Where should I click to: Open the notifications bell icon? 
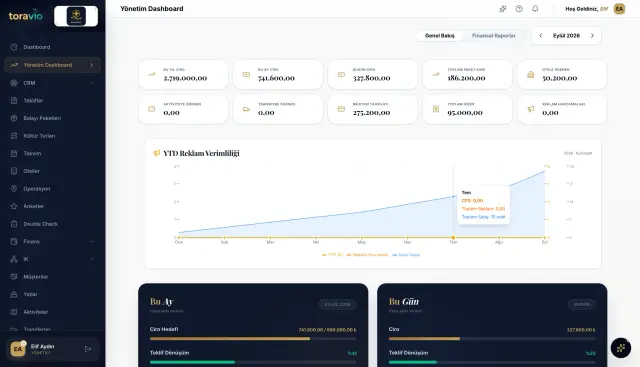pos(535,9)
